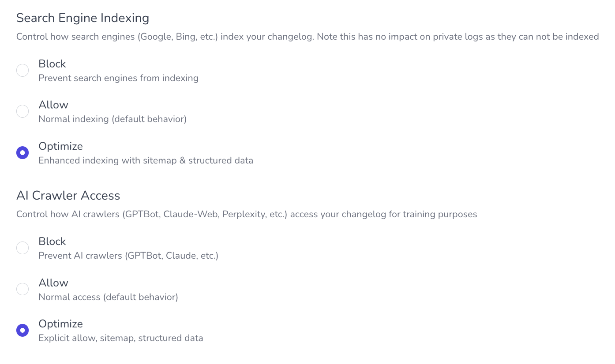
Task: Click the "Allow" label in Search Engine Indexing
Action: tap(53, 105)
